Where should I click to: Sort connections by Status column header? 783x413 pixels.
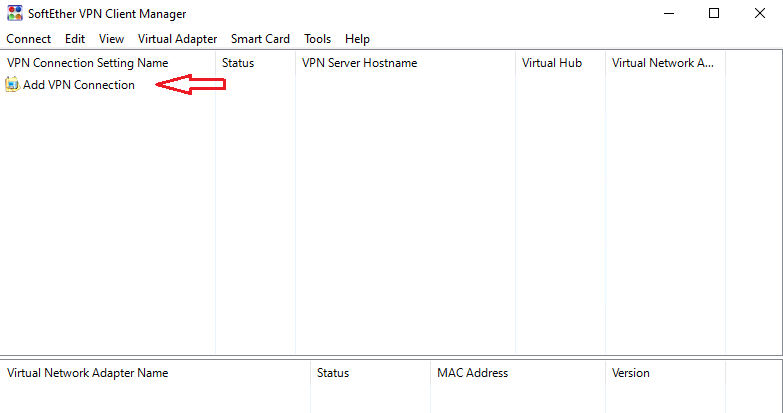click(255, 63)
